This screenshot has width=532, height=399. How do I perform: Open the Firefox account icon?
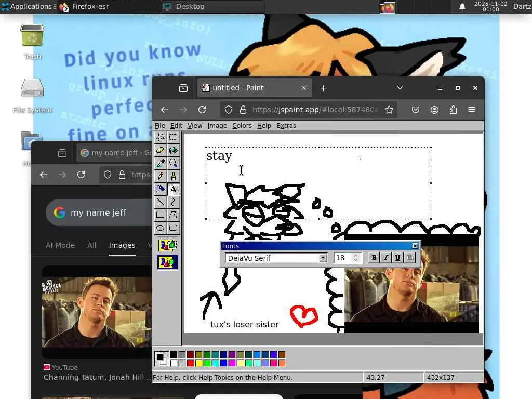(434, 110)
